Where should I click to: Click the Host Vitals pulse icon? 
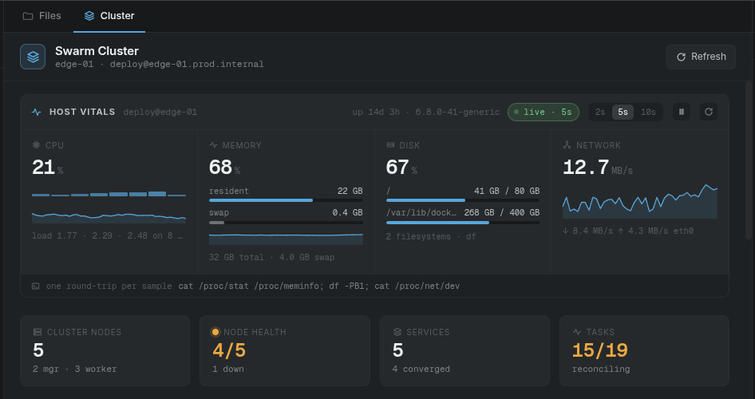(x=36, y=112)
